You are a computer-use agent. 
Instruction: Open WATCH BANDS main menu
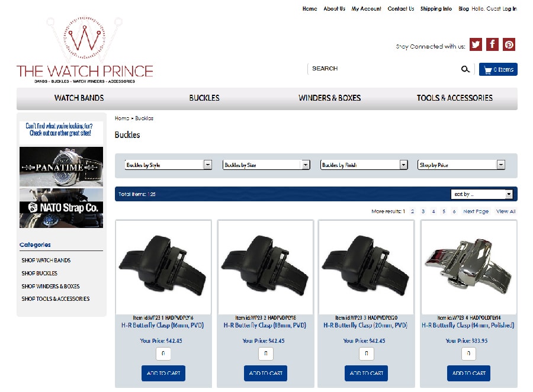[79, 98]
